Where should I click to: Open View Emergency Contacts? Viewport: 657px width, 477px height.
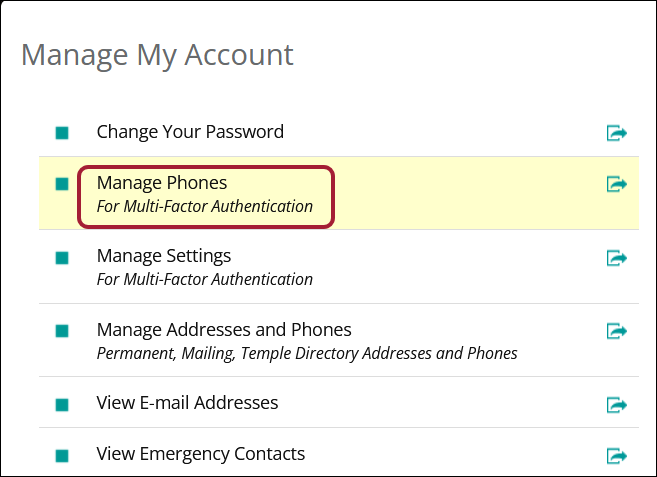(x=200, y=454)
